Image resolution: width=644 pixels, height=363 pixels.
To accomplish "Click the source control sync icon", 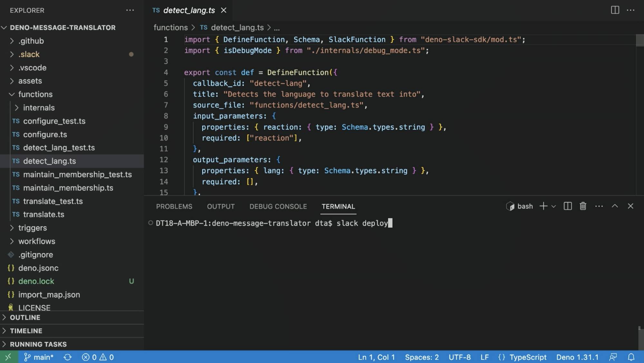I will 67,357.
